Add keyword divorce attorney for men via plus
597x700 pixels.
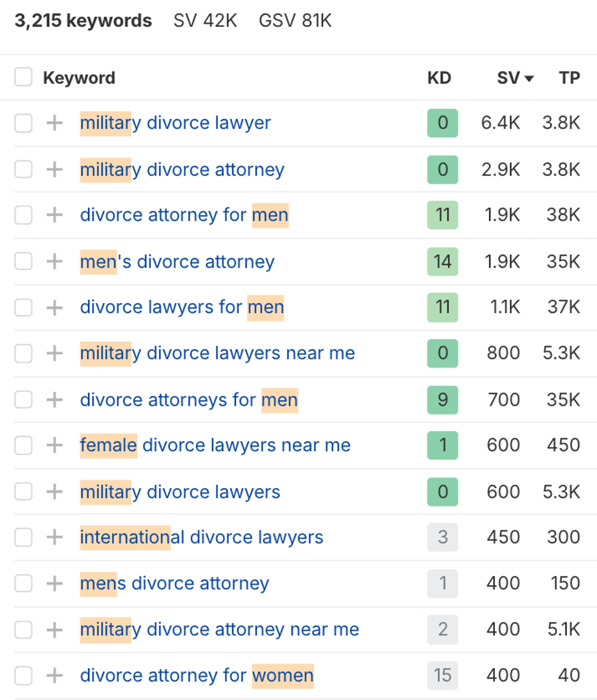tap(54, 215)
